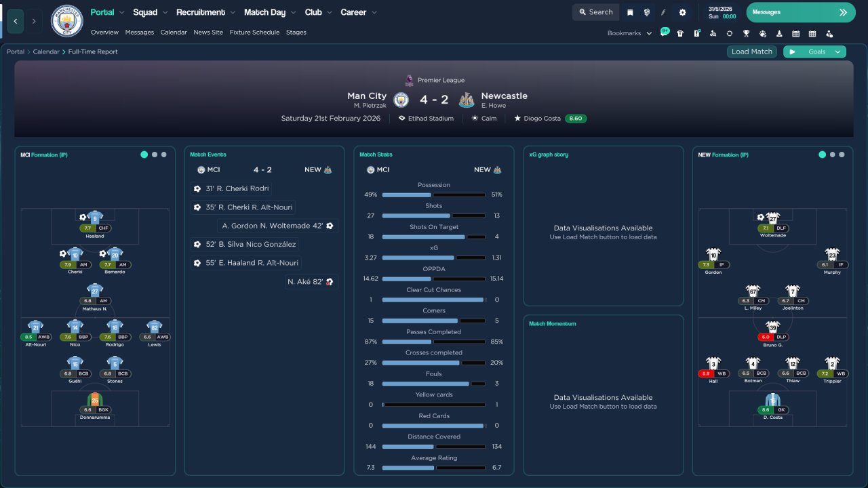Go back with the left arrow button
The image size is (868, 488).
click(15, 21)
